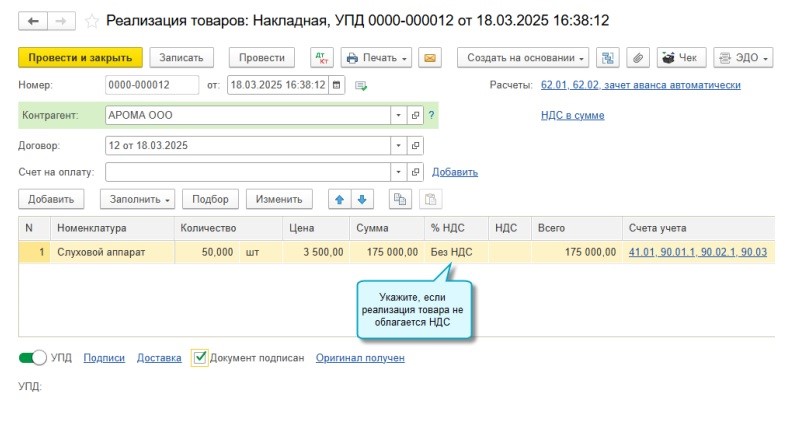Open the Печать menu
Image resolution: width=785 pixels, height=435 pixels.
(376, 58)
